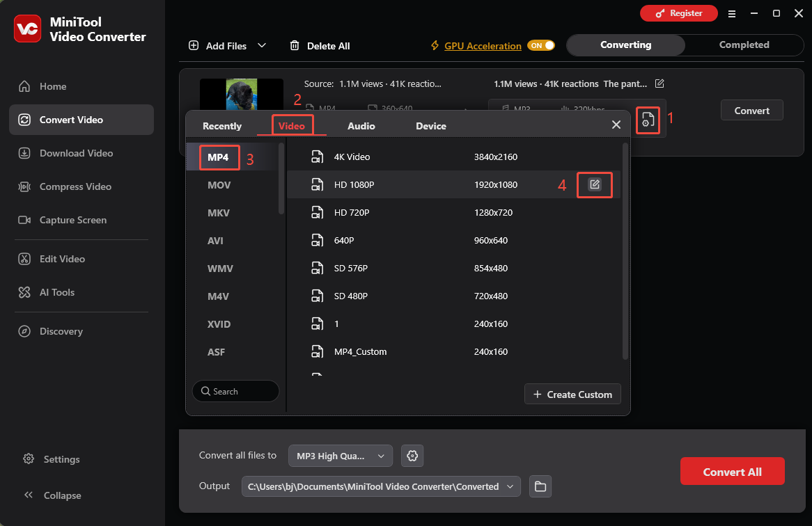The height and width of the screenshot is (526, 812).
Task: Select the 4K Video file icon
Action: pos(317,157)
